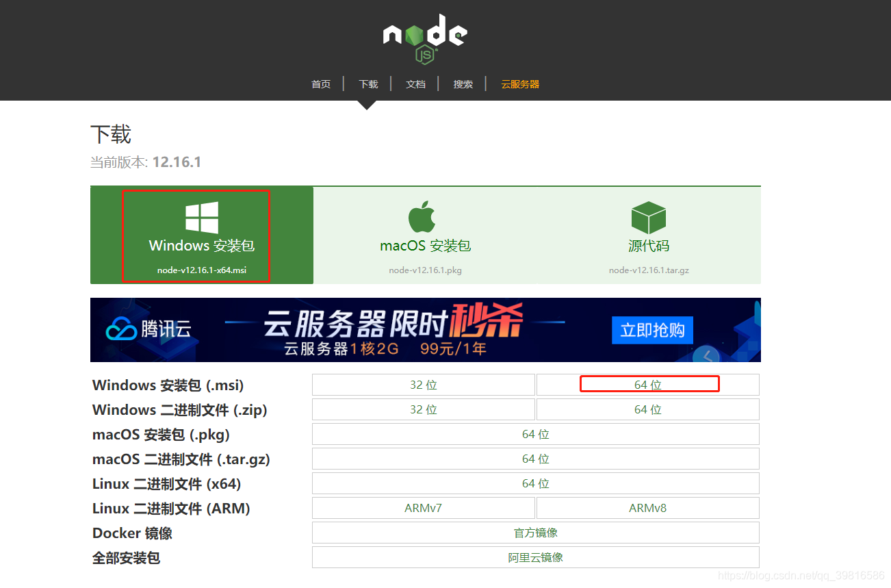This screenshot has width=891, height=588.
Task: Open the 搜索 navigation item
Action: click(x=463, y=84)
